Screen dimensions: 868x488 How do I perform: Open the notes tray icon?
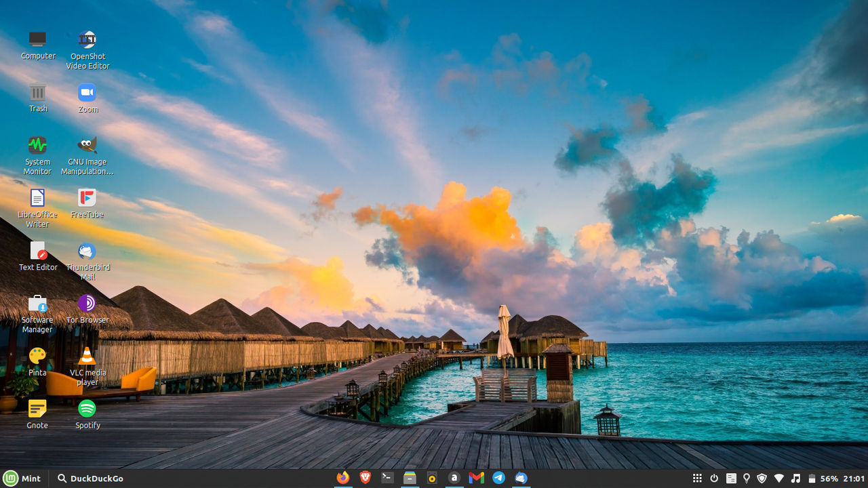coord(731,479)
